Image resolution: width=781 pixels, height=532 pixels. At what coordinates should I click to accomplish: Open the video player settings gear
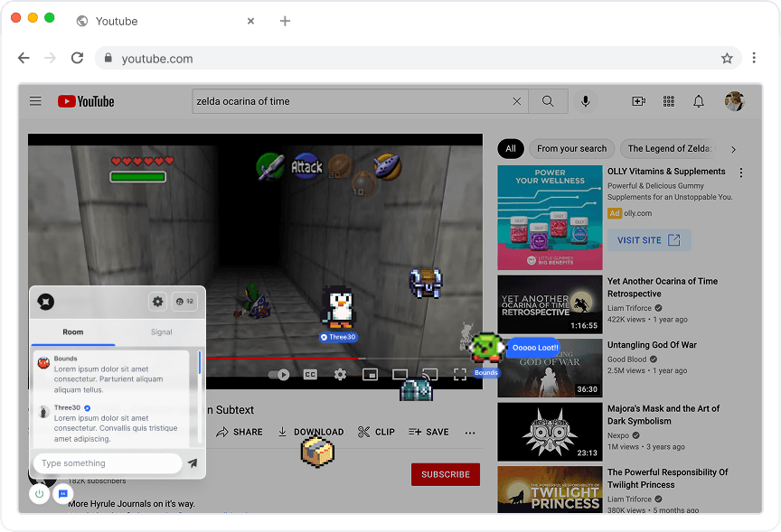click(340, 374)
